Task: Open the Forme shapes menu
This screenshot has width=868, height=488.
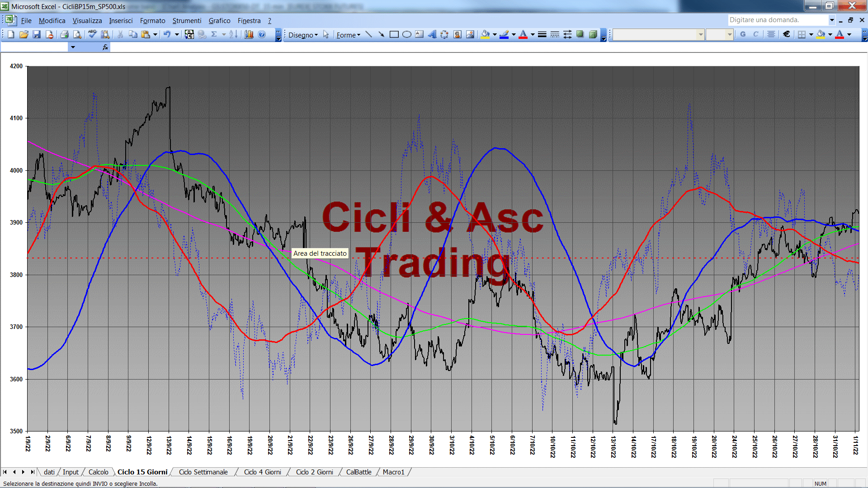Action: 348,35
